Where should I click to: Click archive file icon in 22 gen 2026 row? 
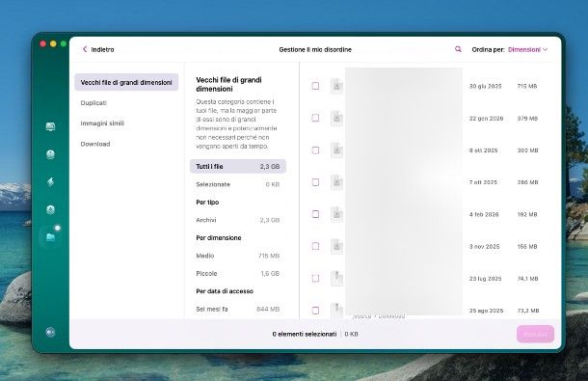click(x=336, y=119)
